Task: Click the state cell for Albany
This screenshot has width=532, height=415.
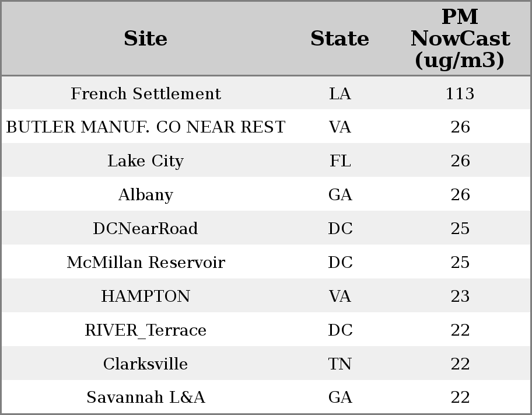Action: [x=339, y=195]
